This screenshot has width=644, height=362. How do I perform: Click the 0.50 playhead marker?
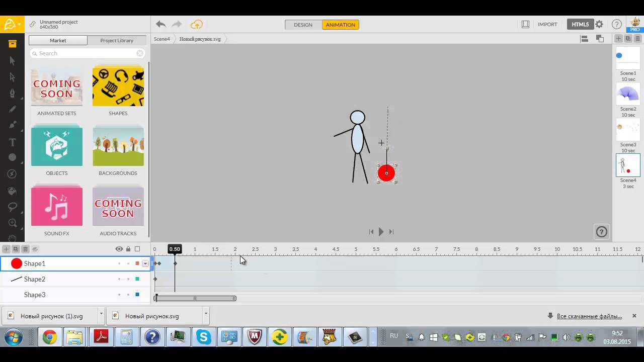175,249
